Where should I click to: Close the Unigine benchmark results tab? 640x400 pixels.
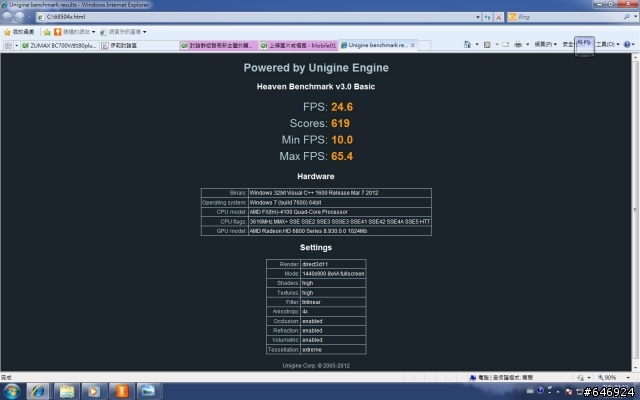point(413,45)
